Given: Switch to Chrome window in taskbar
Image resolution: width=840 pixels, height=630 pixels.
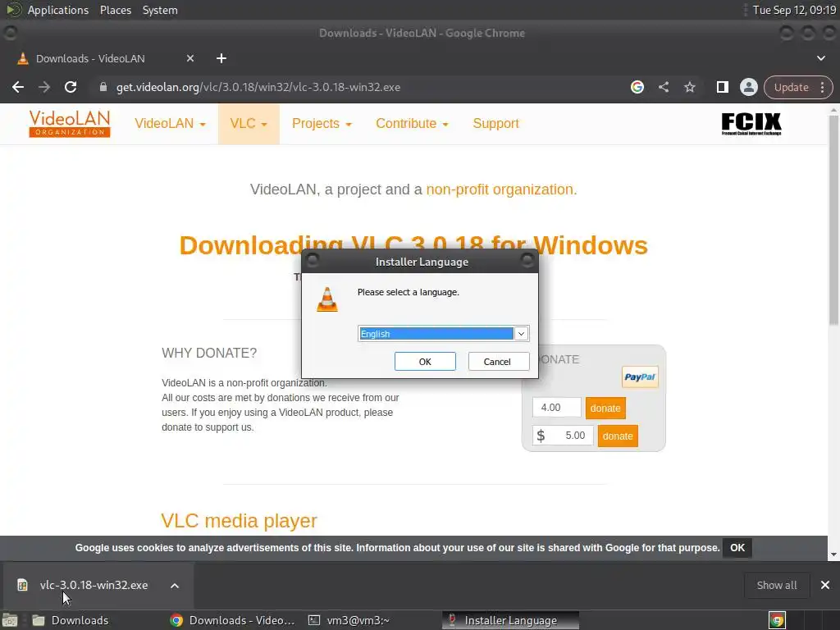Looking at the screenshot, I should click(x=232, y=620).
